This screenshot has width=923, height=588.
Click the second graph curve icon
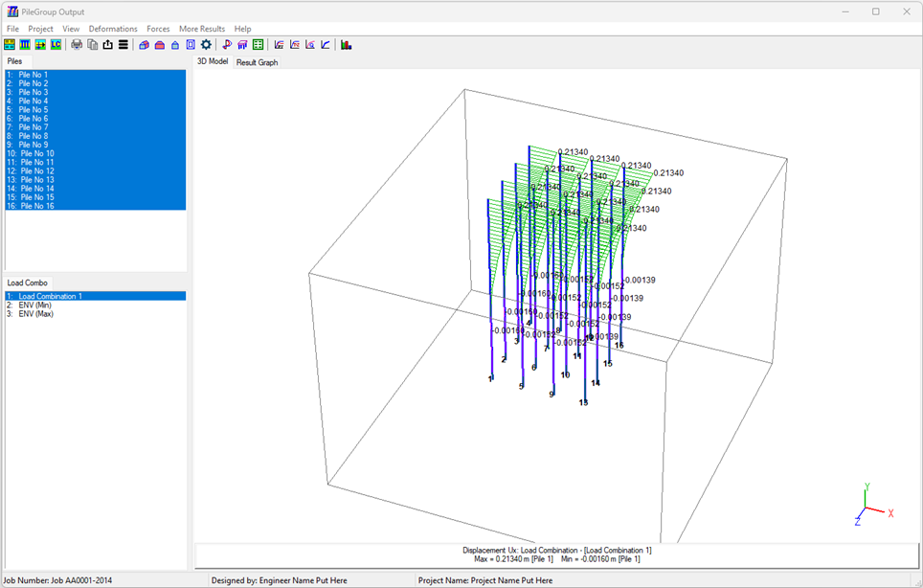[x=294, y=45]
